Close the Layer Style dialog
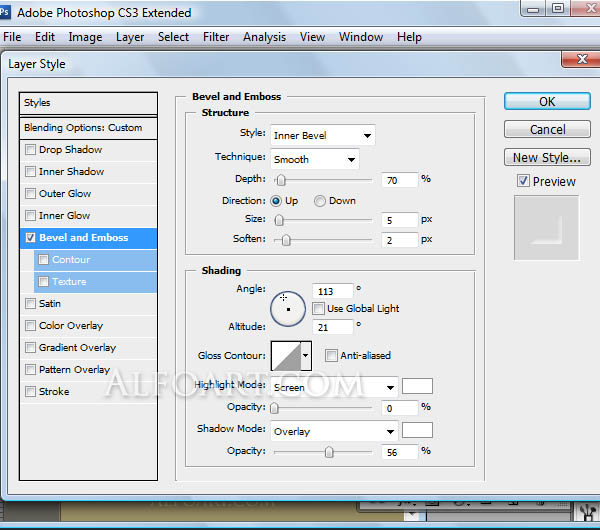 click(x=582, y=59)
